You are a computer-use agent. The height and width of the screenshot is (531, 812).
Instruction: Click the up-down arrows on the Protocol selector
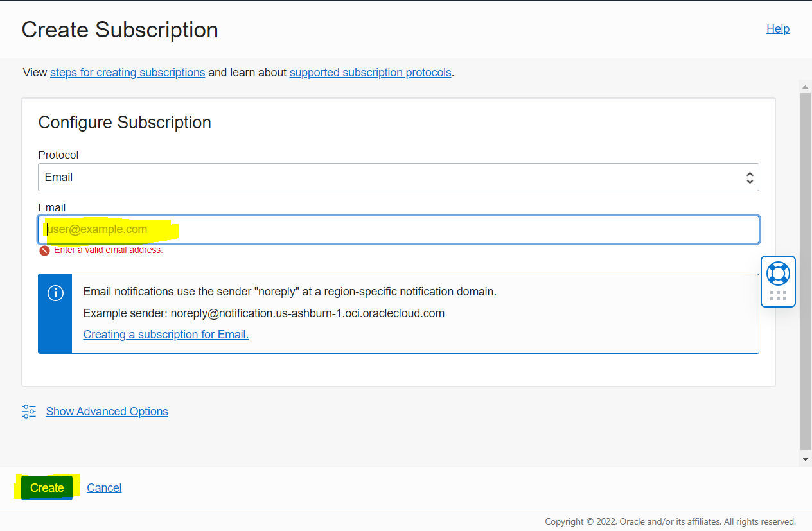749,178
